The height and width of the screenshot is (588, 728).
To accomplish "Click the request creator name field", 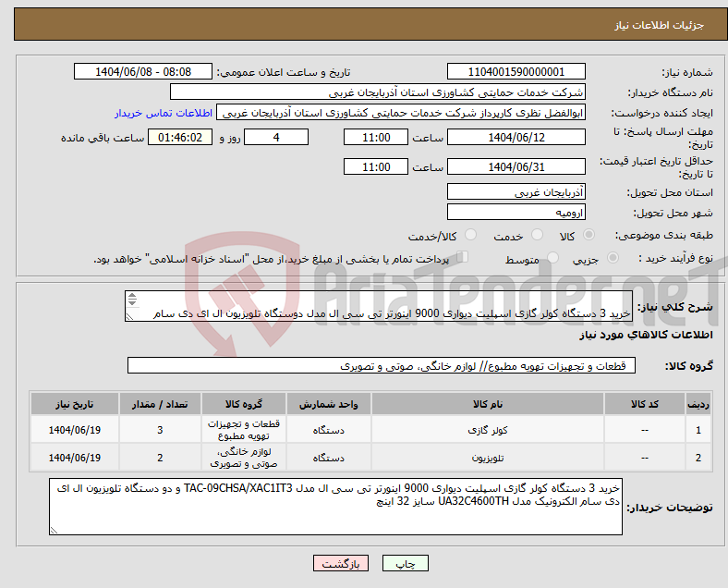I will pos(401,113).
